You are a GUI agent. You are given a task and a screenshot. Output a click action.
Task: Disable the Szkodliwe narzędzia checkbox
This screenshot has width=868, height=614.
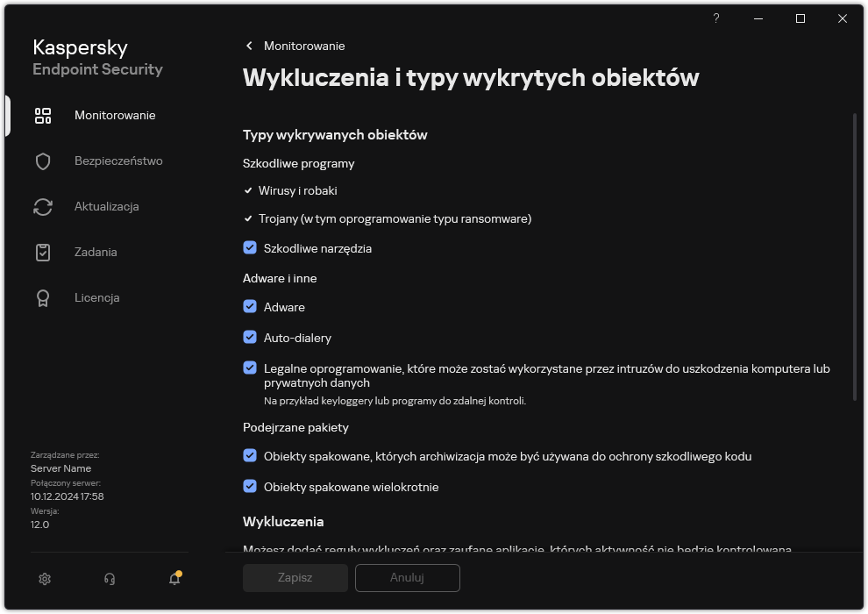[x=250, y=247]
